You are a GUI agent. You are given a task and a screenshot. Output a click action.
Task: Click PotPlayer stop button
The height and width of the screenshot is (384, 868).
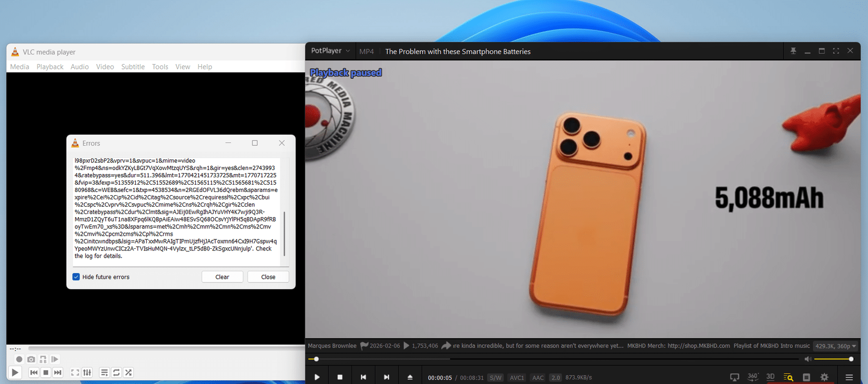pos(340,377)
